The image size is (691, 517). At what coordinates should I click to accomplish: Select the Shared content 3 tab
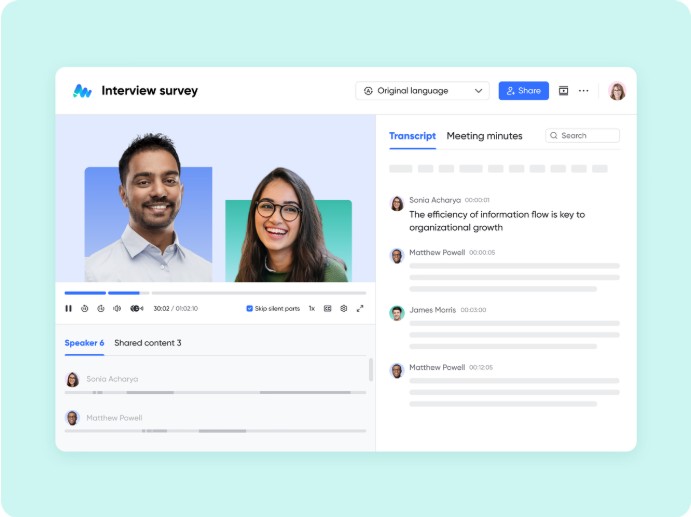point(148,343)
